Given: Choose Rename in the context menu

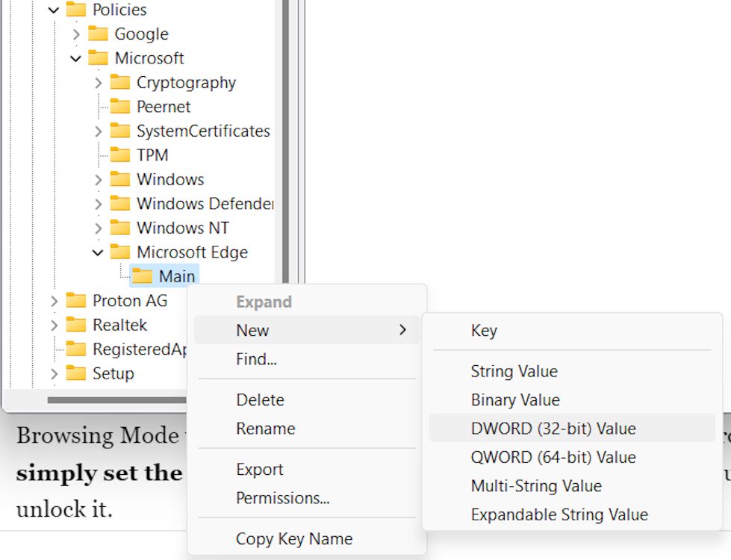Looking at the screenshot, I should pos(307,429).
